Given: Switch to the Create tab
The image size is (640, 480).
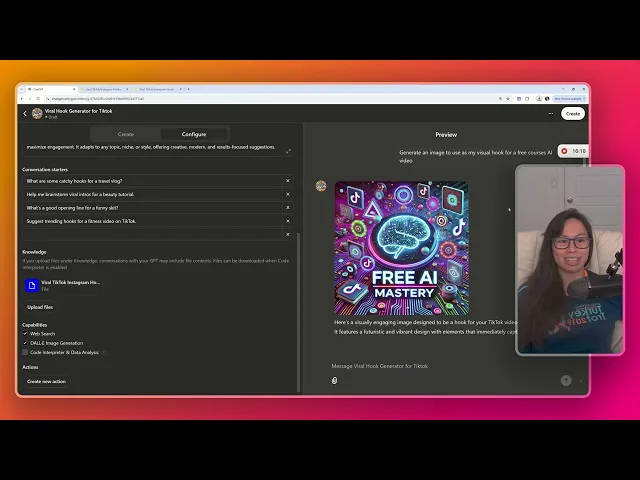Looking at the screenshot, I should tap(126, 134).
